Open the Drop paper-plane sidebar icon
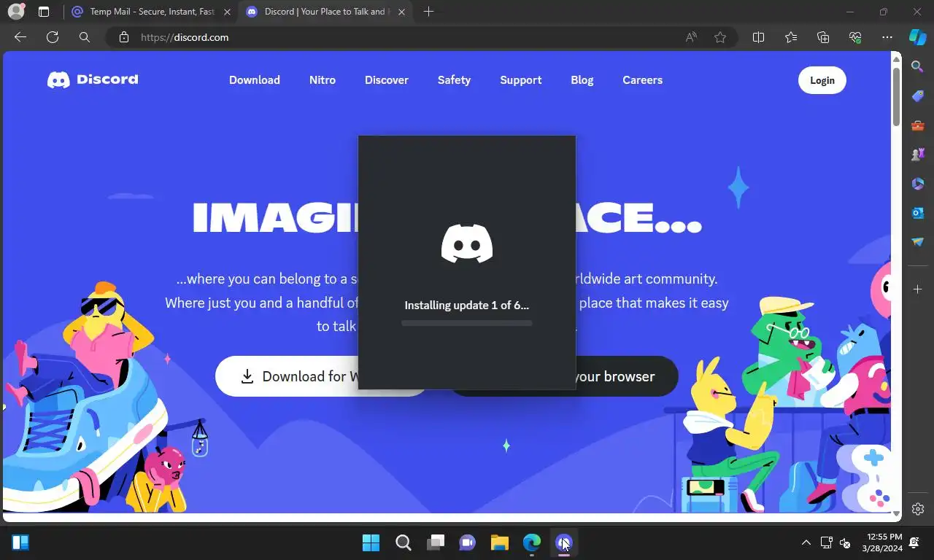The image size is (934, 560). click(x=918, y=241)
